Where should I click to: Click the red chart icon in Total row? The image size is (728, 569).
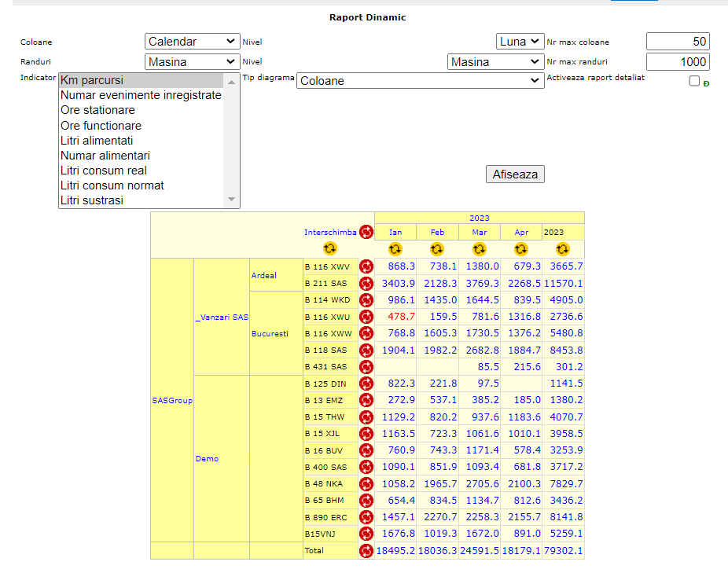tap(366, 551)
